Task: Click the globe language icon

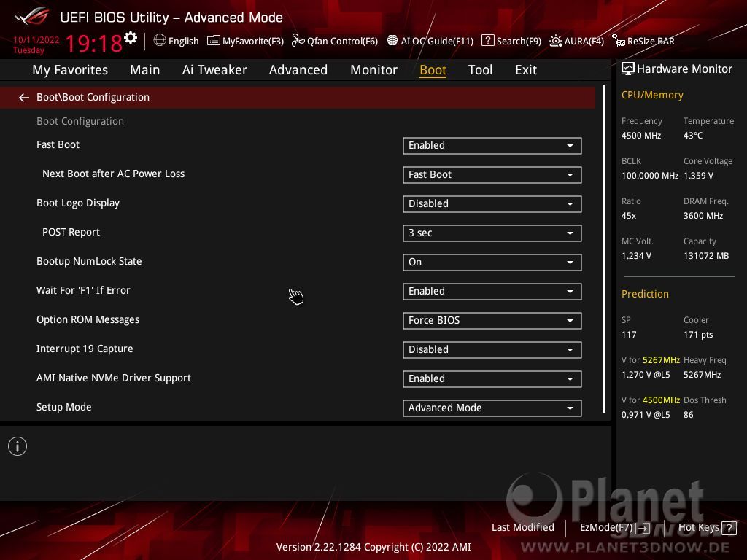Action: click(x=160, y=41)
